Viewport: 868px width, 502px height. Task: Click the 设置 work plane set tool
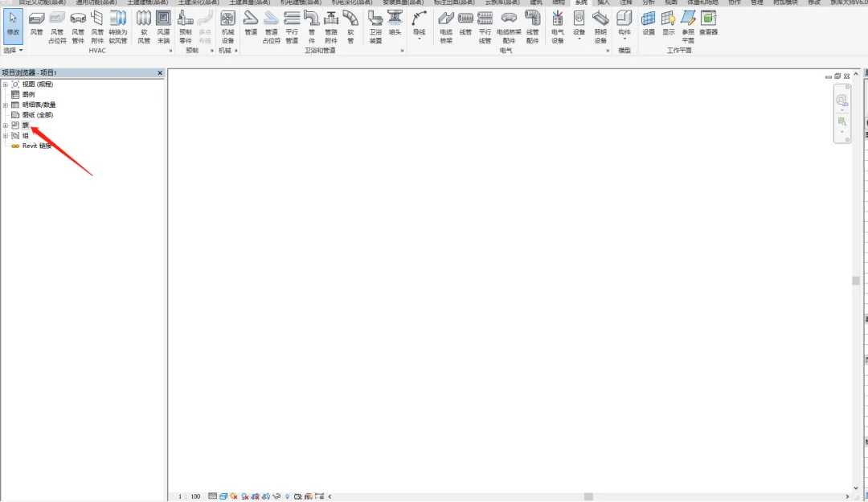click(649, 25)
